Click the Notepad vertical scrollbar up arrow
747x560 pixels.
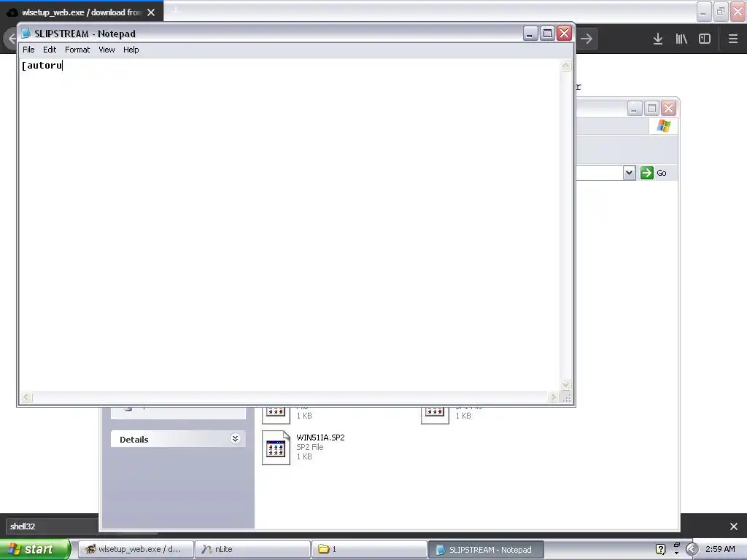[x=565, y=65]
